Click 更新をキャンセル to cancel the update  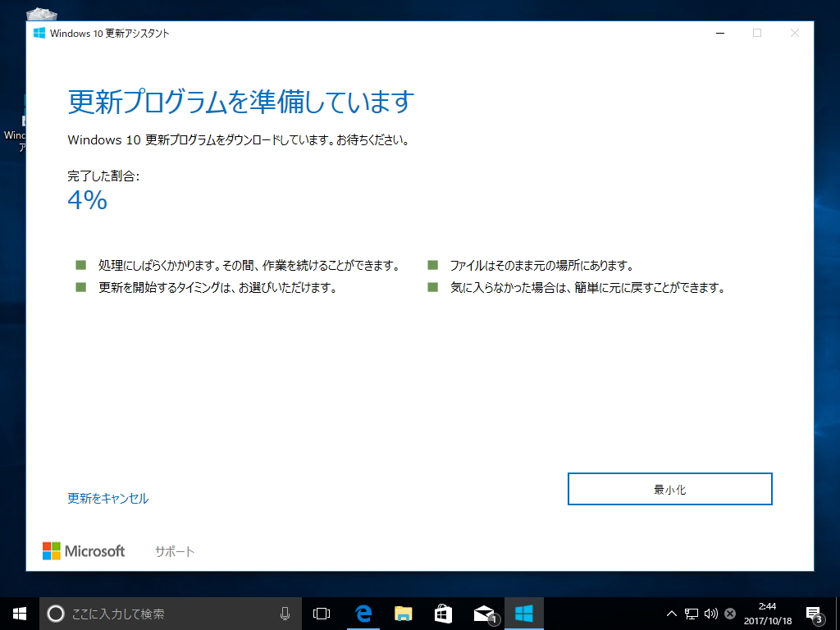[107, 497]
